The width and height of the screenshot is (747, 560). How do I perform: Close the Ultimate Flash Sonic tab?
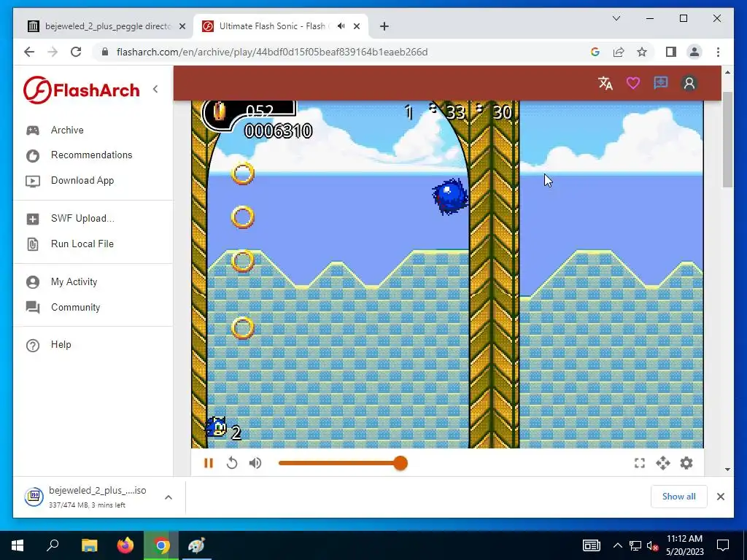coord(357,26)
